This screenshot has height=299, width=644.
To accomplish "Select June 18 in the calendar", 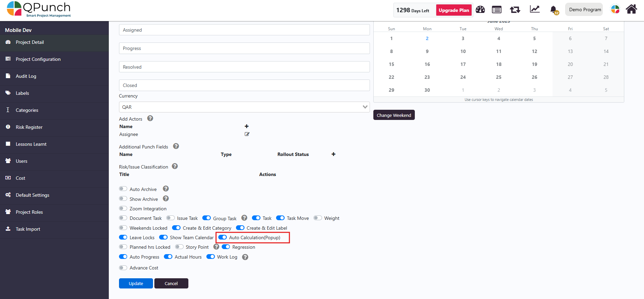I will coord(499,64).
